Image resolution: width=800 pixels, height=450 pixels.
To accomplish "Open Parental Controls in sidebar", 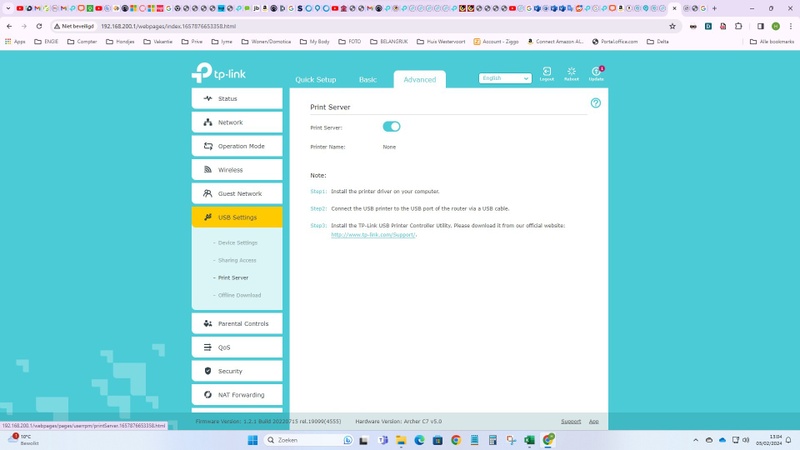I will [237, 323].
